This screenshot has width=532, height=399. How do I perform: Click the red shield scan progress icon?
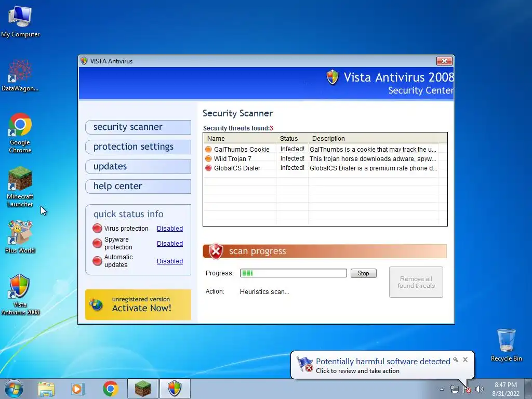[216, 251]
